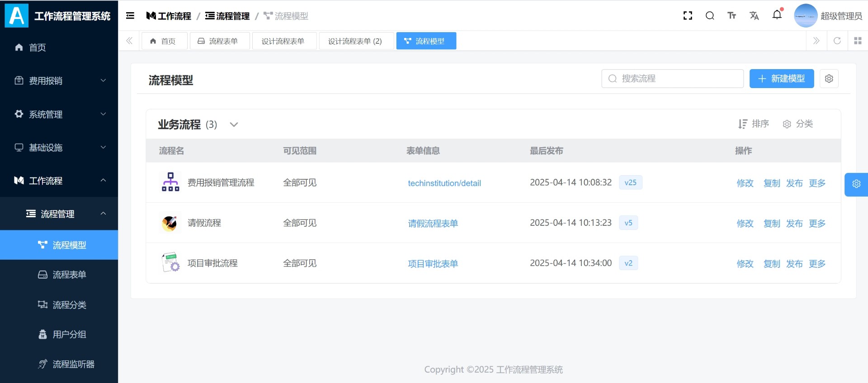Click the font size adjustment icon
The image size is (868, 383).
click(x=732, y=16)
